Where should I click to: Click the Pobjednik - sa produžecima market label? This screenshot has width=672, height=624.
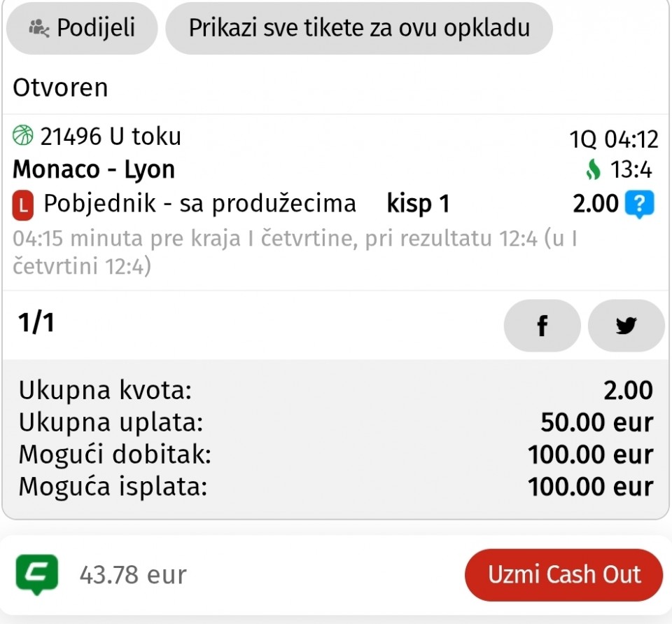[x=199, y=204]
